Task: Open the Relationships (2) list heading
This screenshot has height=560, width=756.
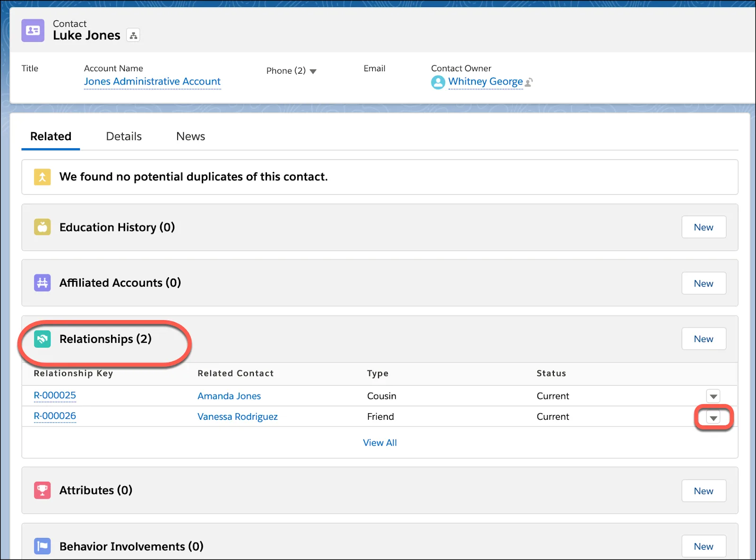Action: pos(105,339)
